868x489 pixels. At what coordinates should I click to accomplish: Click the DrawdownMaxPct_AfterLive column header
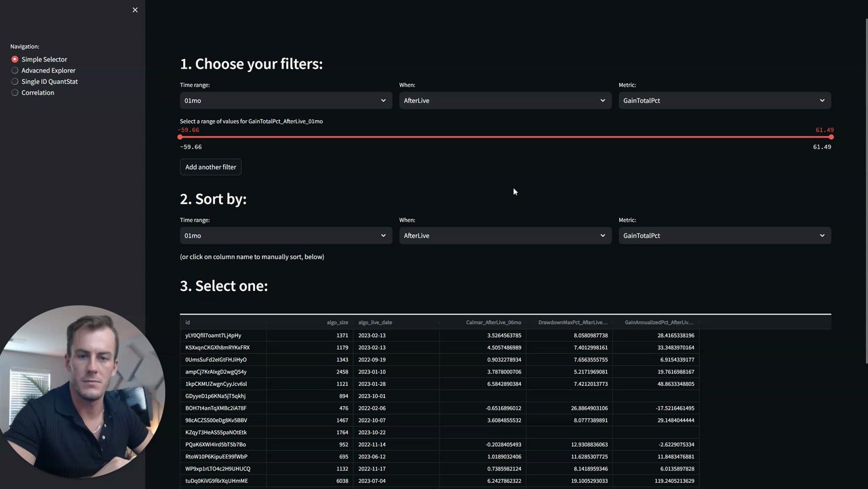click(573, 322)
